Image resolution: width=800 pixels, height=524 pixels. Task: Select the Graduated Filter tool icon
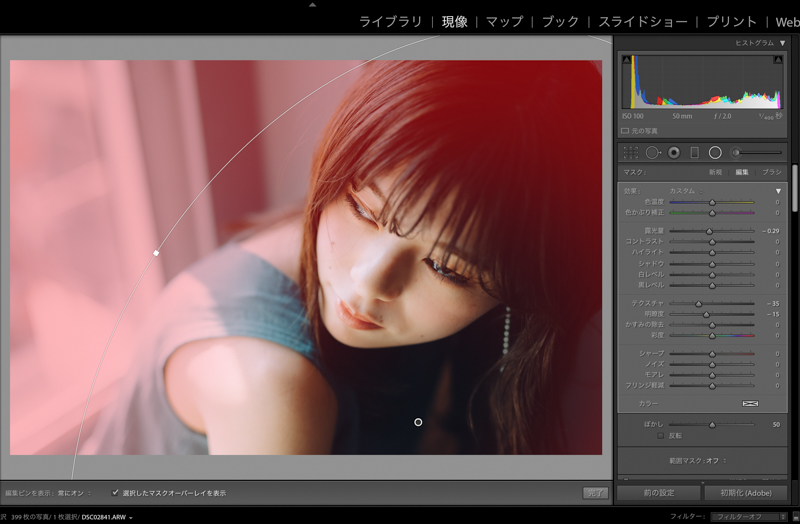coord(694,153)
